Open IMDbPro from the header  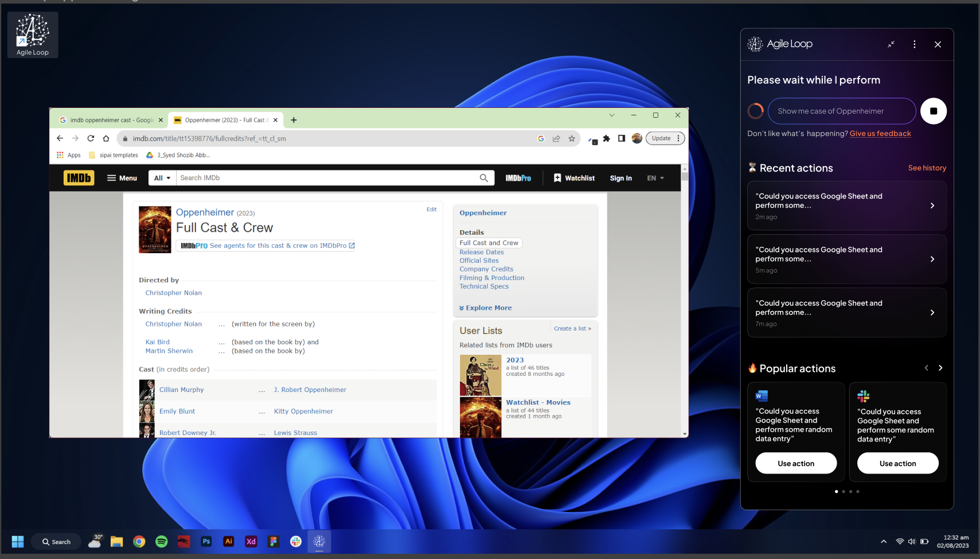pyautogui.click(x=518, y=178)
